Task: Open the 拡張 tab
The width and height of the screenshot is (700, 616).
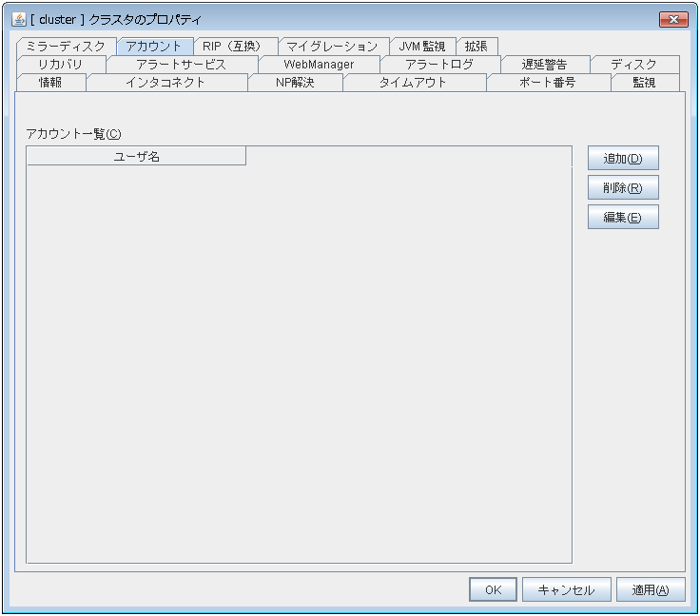Action: (476, 46)
